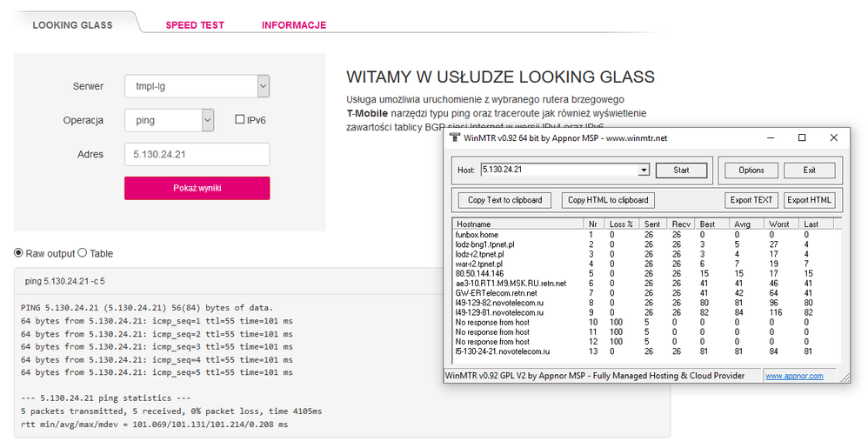Image resolution: width=868 pixels, height=448 pixels.
Task: Copy Text to clipboard
Action: 504,200
